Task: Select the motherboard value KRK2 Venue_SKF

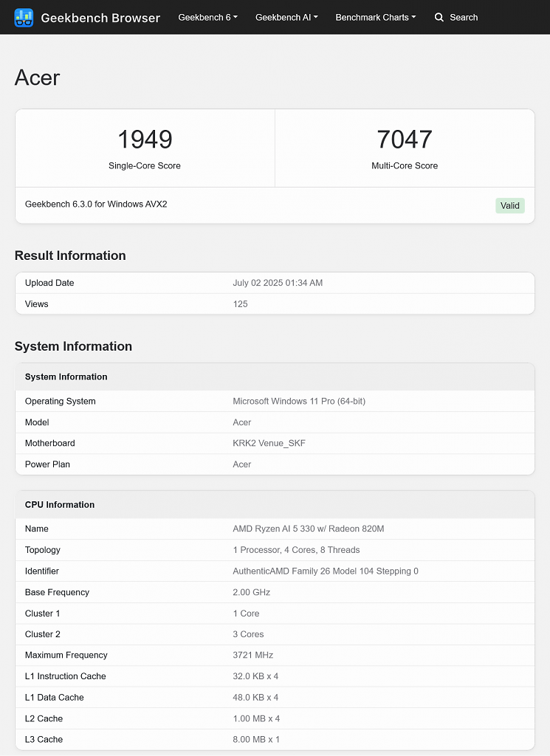Action: (x=269, y=443)
